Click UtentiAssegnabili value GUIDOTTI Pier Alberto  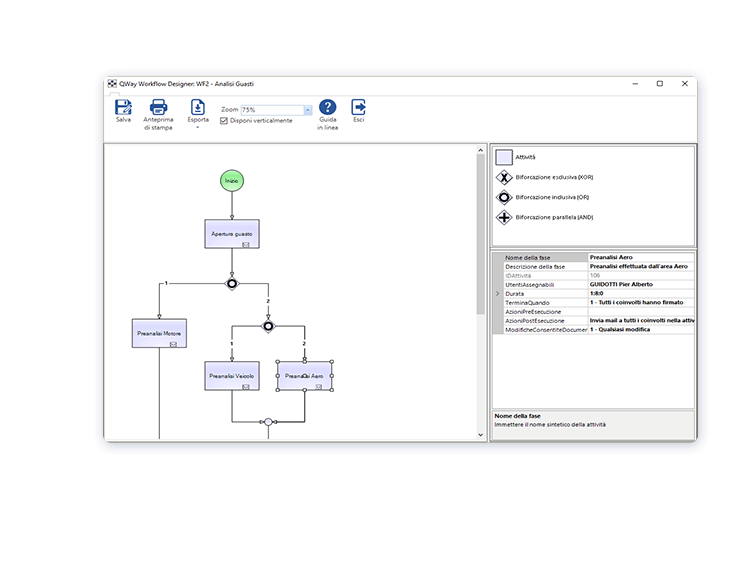pos(641,285)
